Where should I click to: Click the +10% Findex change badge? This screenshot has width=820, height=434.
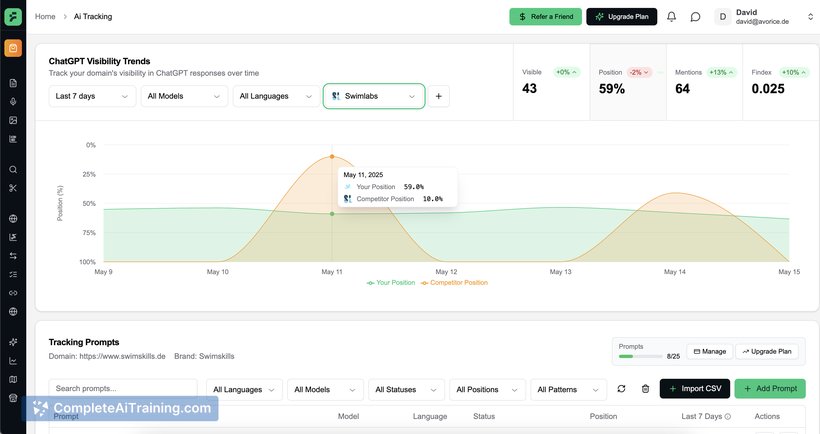click(794, 73)
